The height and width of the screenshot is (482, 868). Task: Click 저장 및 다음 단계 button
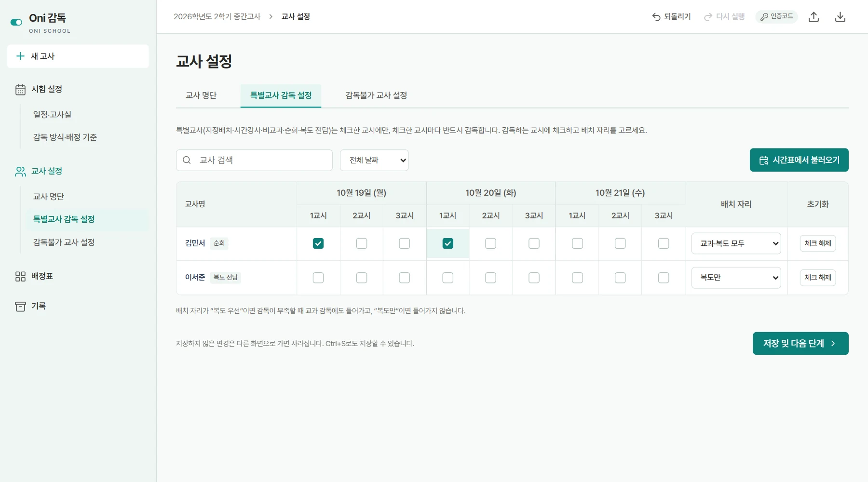coord(800,343)
